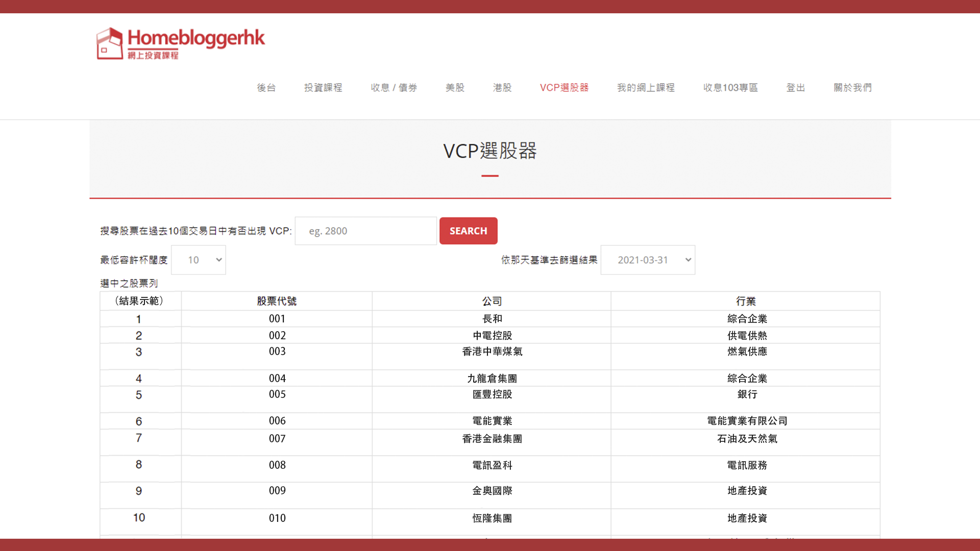Image resolution: width=980 pixels, height=551 pixels.
Task: Click the red SEARCH button
Action: click(468, 231)
